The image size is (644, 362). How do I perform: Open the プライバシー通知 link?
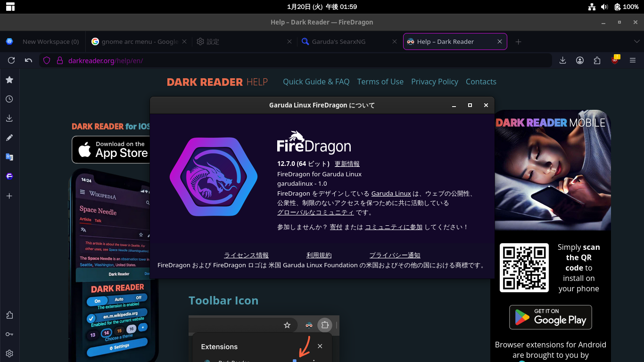click(x=395, y=255)
